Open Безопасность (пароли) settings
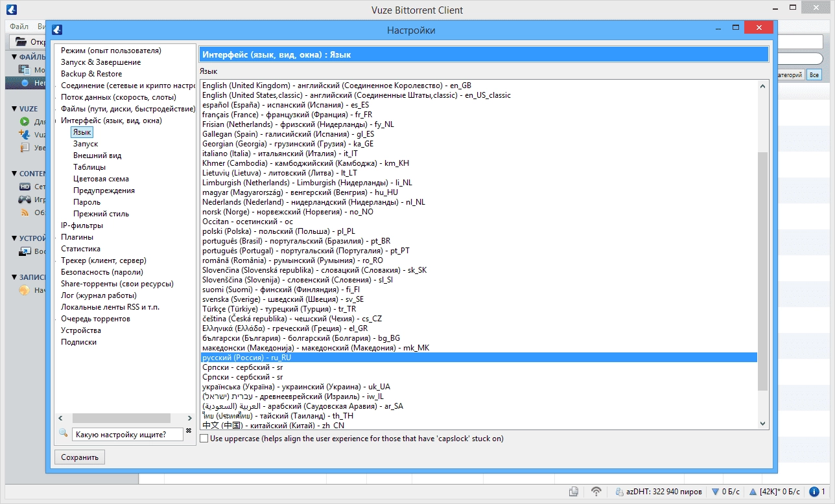This screenshot has width=835, height=504. tap(102, 272)
